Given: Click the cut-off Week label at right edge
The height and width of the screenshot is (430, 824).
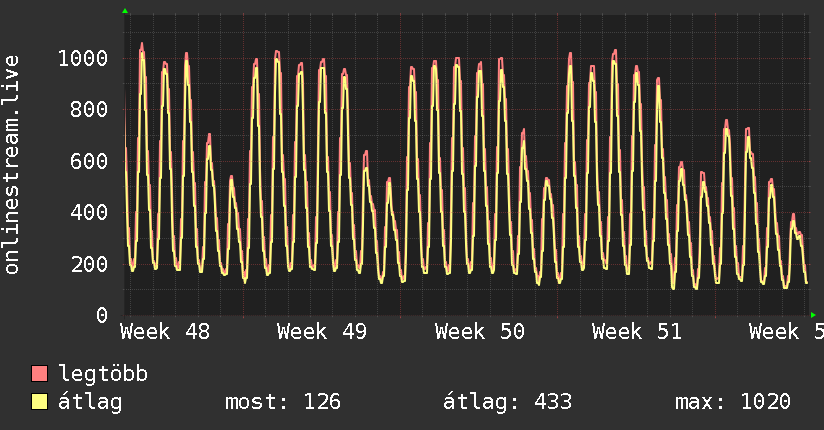Looking at the screenshot, I should click(x=786, y=332).
